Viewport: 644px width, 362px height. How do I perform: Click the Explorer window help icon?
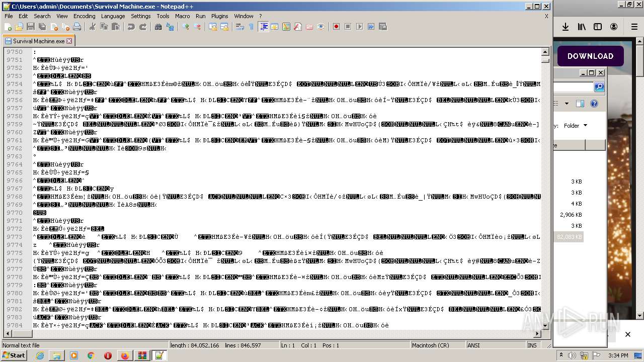[x=594, y=104]
